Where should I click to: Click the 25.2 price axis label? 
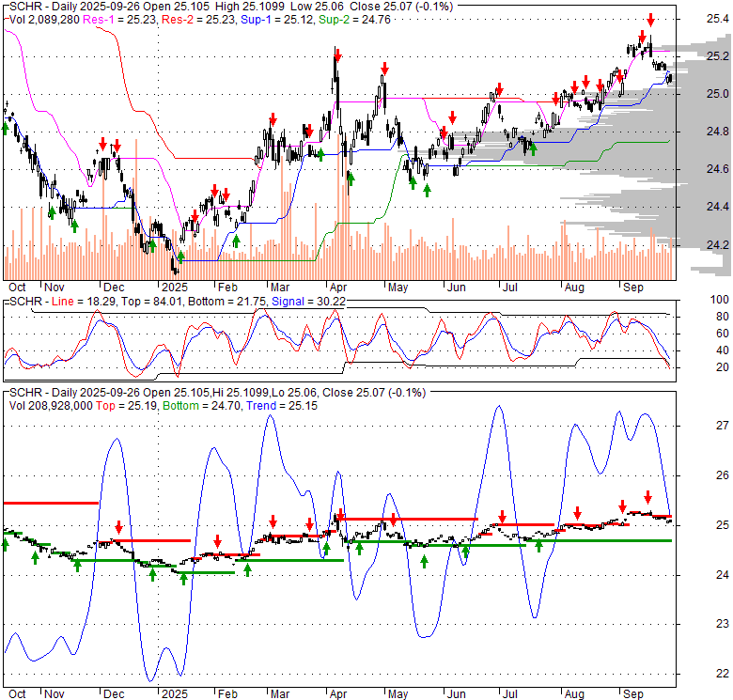click(717, 56)
